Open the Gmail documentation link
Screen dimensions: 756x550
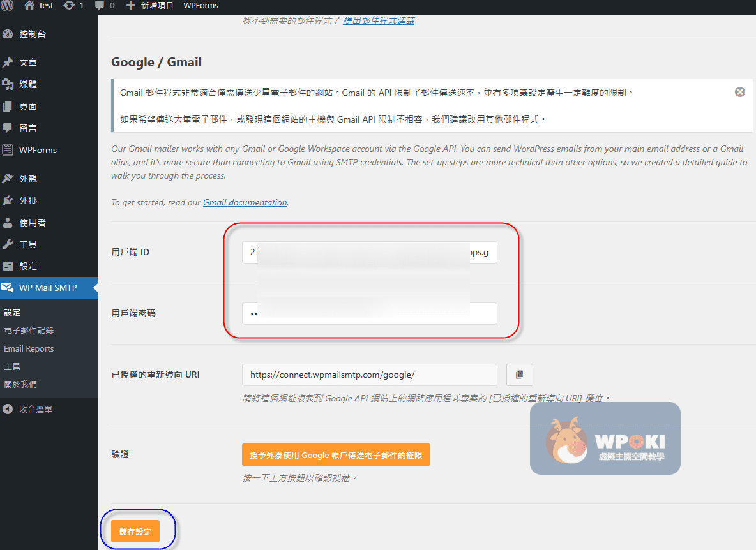[245, 202]
